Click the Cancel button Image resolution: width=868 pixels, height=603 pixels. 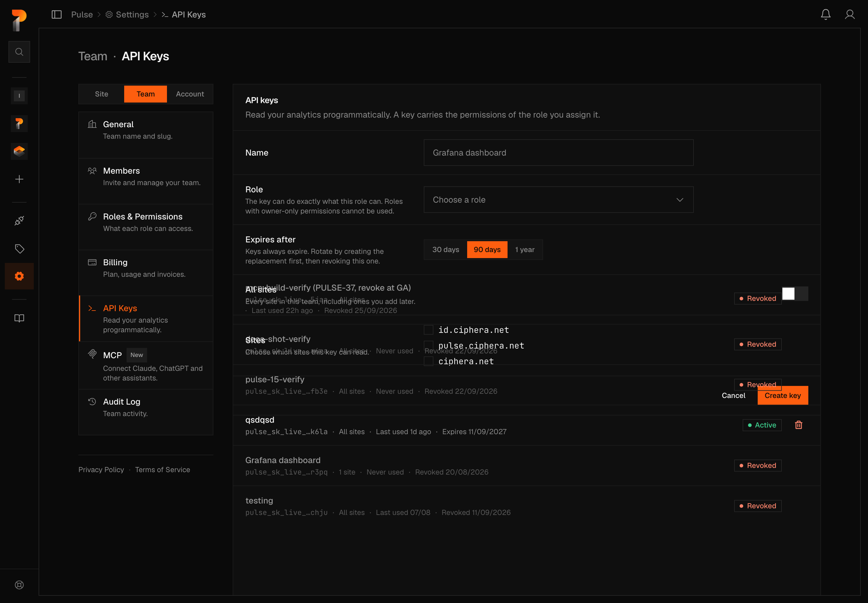point(733,395)
